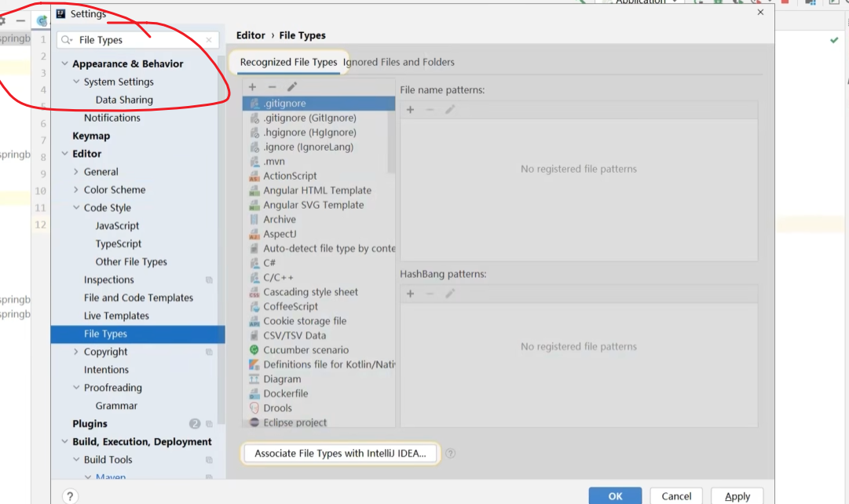Collapse the Editor section
This screenshot has width=849, height=504.
pyautogui.click(x=64, y=154)
